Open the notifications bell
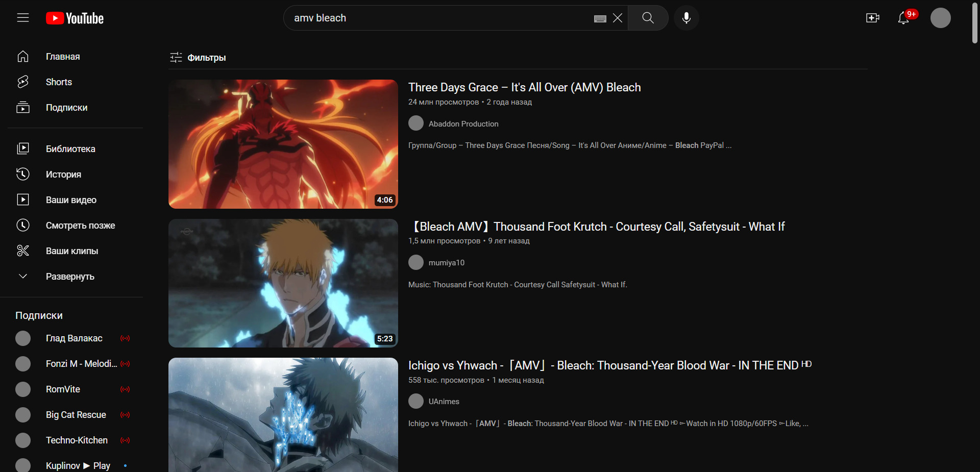Screen dimensions: 980x472 point(903,18)
